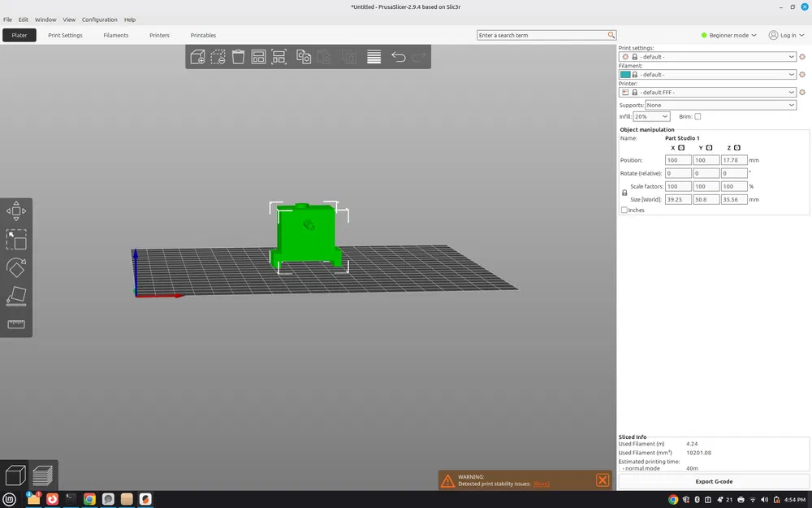Image resolution: width=812 pixels, height=508 pixels.
Task: Edit print settings preset gear icon
Action: (802, 57)
